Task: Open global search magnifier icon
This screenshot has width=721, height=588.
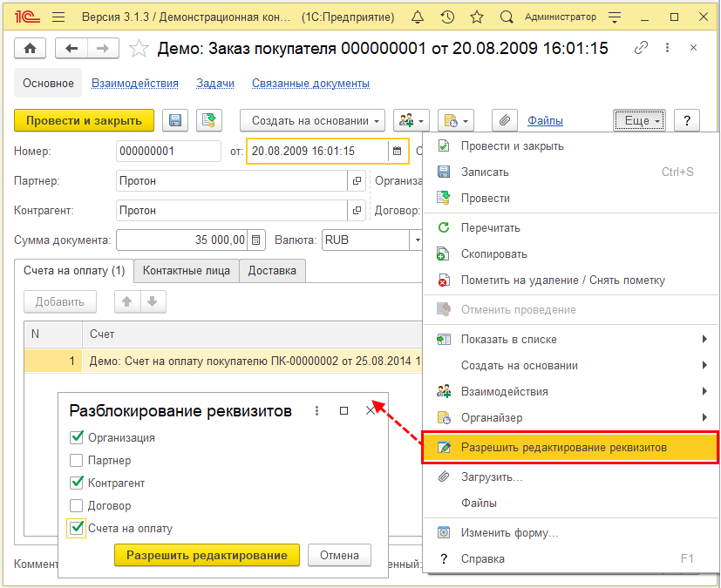Action: coord(507,17)
